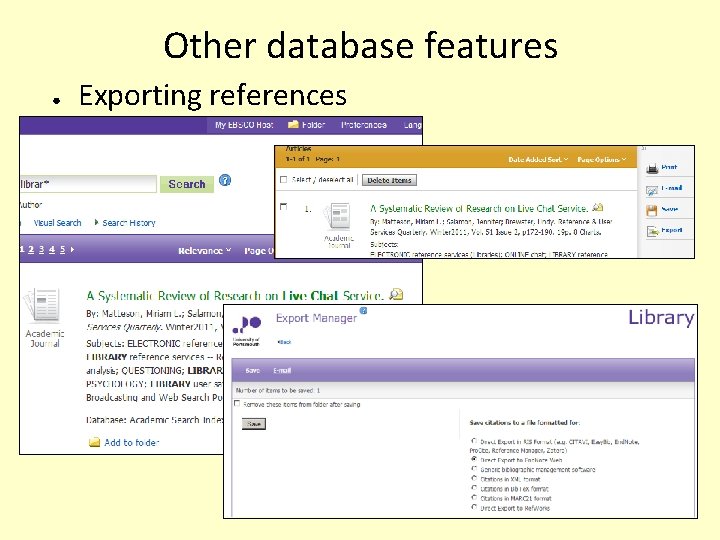Click the E-mail icon in folder tools

coord(652,190)
